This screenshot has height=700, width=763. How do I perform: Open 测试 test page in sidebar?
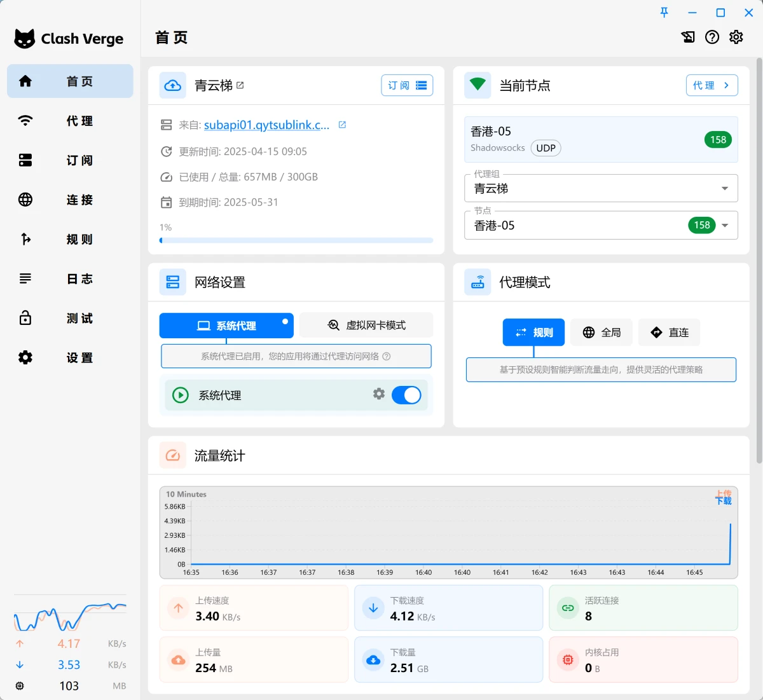click(x=70, y=318)
